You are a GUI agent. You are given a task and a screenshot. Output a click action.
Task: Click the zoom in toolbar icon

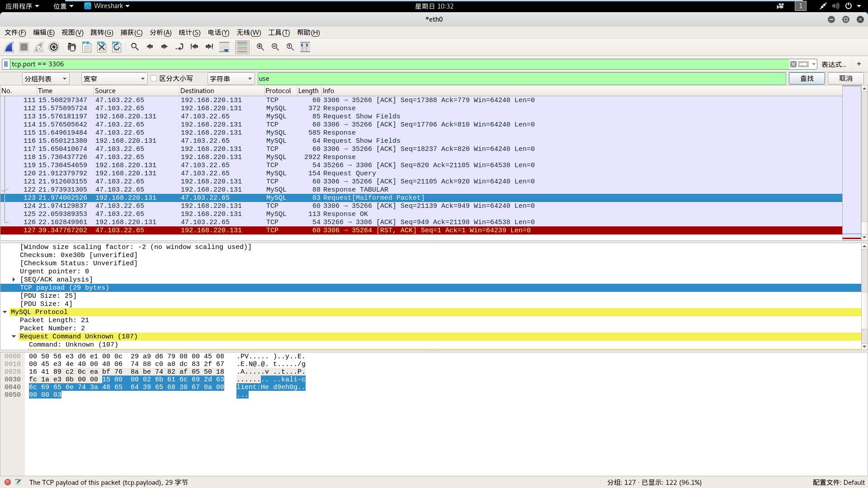[260, 47]
